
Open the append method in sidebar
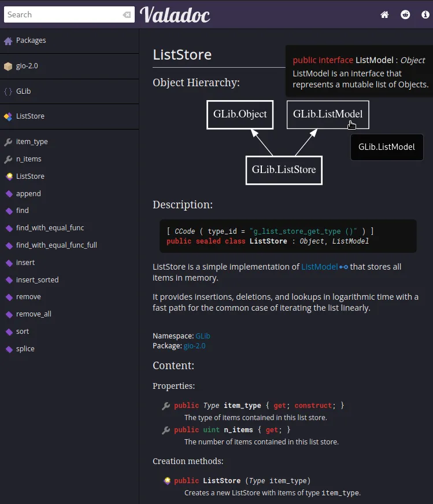28,193
